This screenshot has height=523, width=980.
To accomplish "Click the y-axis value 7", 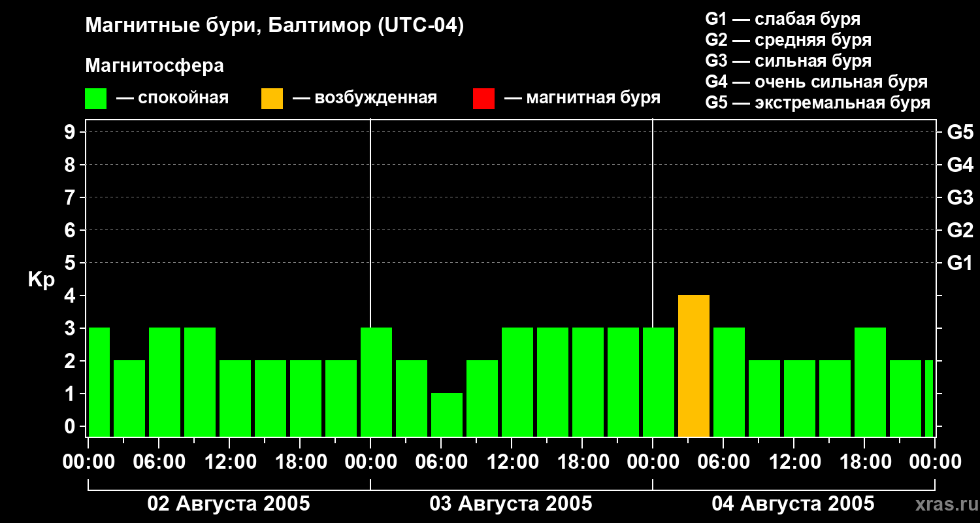I will [x=71, y=197].
